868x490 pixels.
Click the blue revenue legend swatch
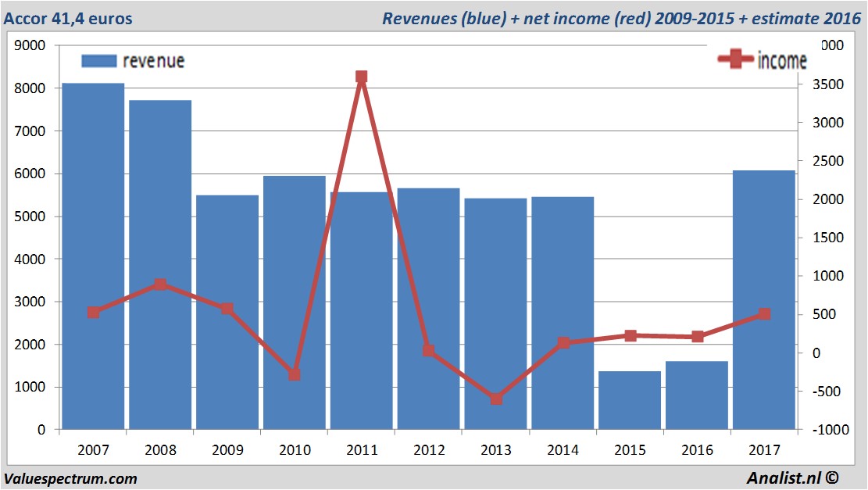coord(98,60)
